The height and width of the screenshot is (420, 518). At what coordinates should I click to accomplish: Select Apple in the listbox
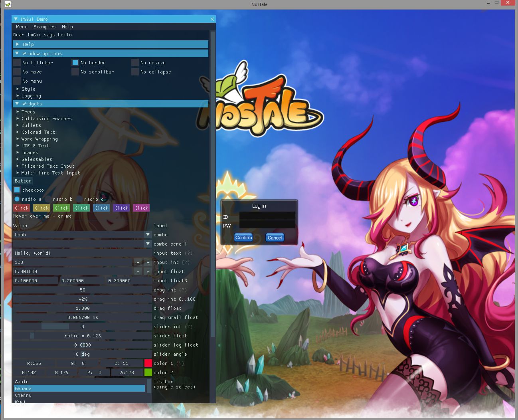point(79,382)
